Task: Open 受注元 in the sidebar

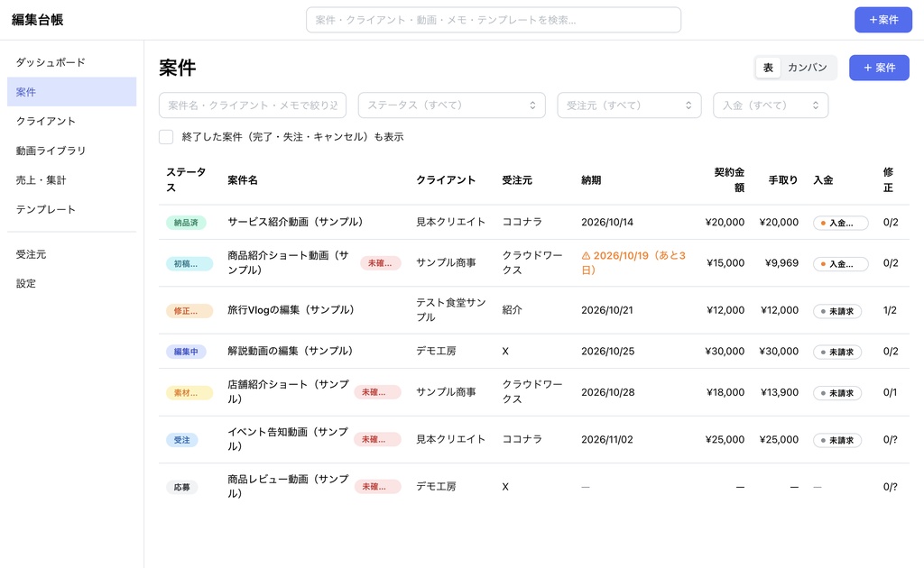Action: pos(72,254)
